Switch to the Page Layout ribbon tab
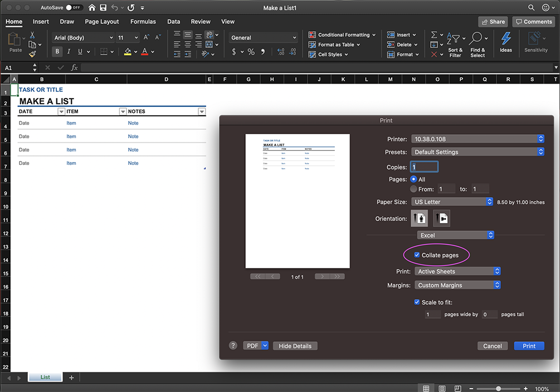This screenshot has height=392, width=560. tap(102, 22)
